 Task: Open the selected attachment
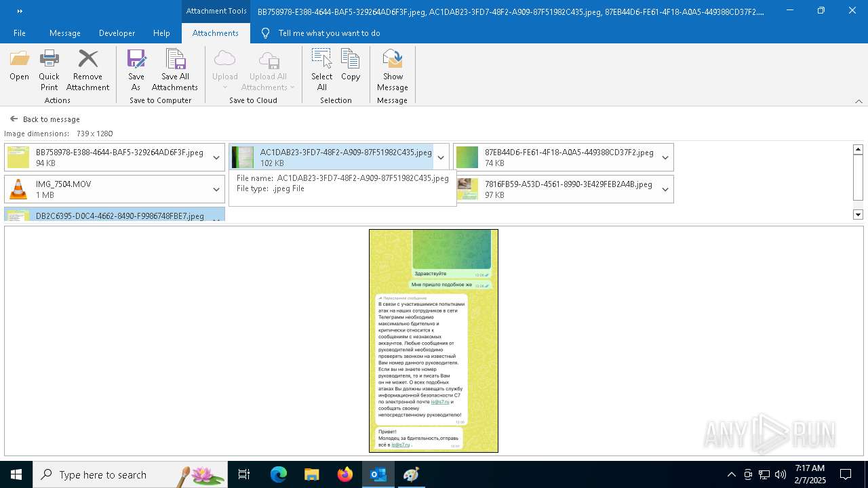tap(19, 66)
